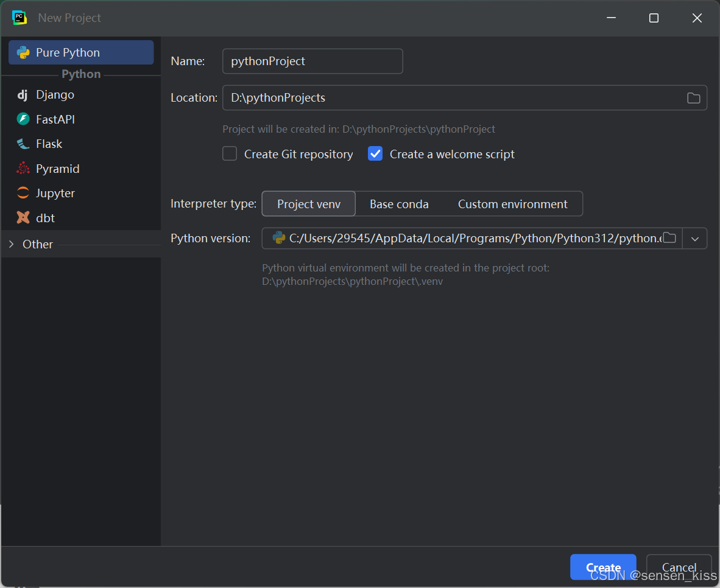Viewport: 720px width, 588px height.
Task: Select Django project type
Action: coord(81,94)
